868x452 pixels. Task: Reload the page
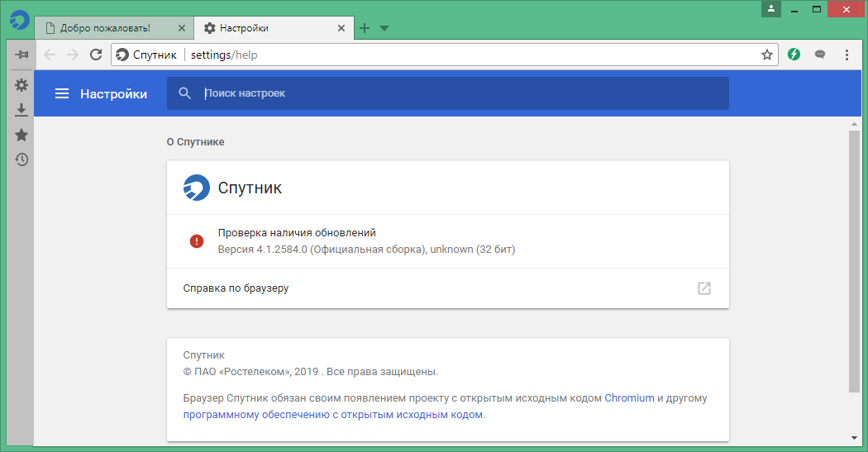point(96,55)
